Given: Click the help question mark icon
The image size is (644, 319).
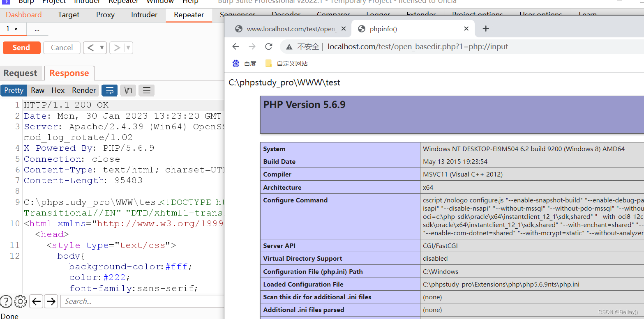Looking at the screenshot, I should 6,301.
